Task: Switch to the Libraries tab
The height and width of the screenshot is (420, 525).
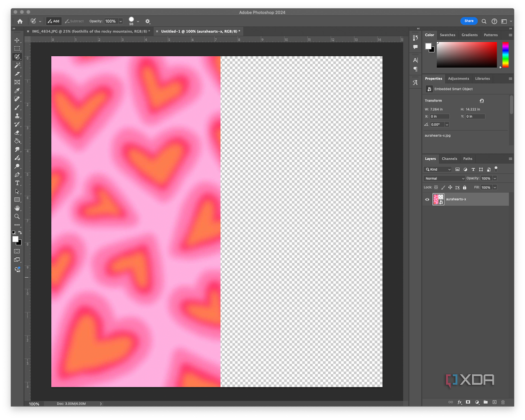Action: click(483, 79)
